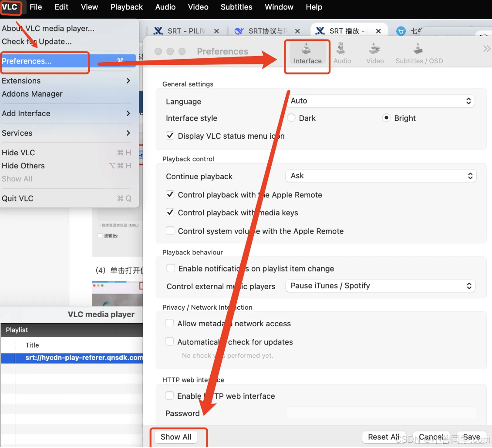Click the Show All preferences button
492x448 pixels.
(176, 437)
